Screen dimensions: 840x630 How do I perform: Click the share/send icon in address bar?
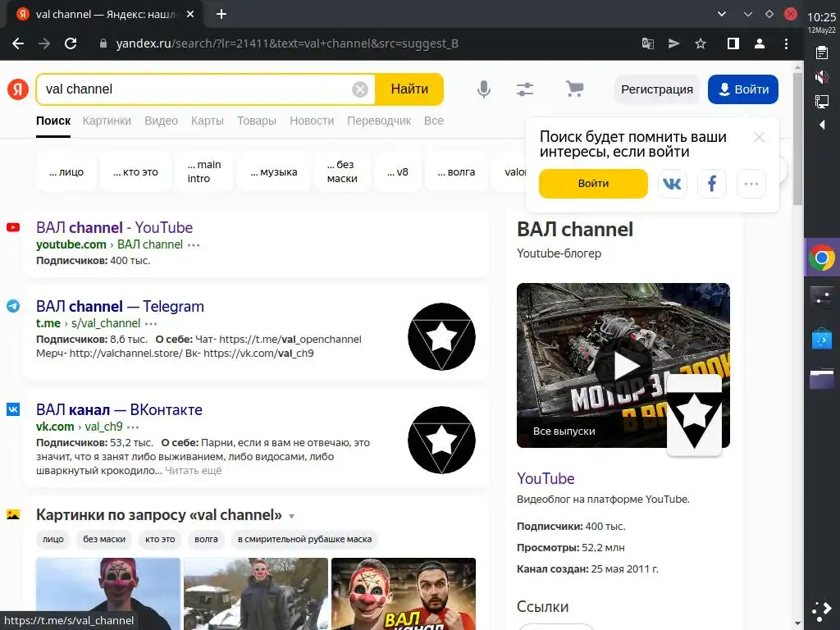click(x=674, y=43)
